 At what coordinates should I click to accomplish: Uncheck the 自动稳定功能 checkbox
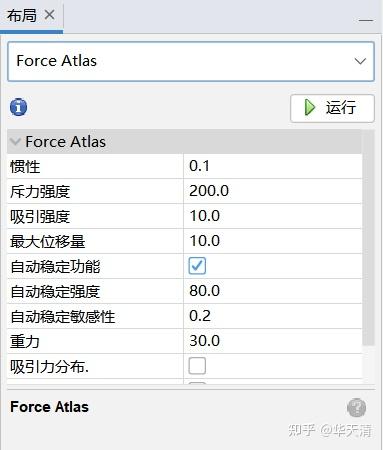(x=197, y=266)
